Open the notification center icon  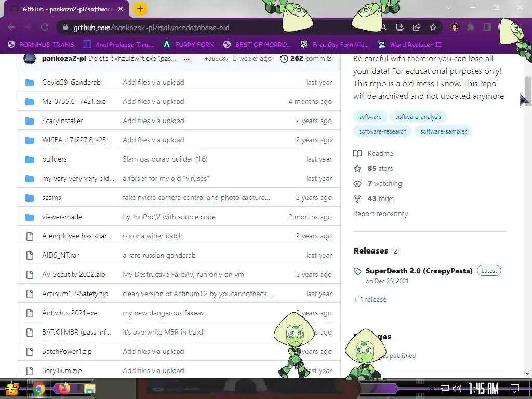(x=515, y=389)
